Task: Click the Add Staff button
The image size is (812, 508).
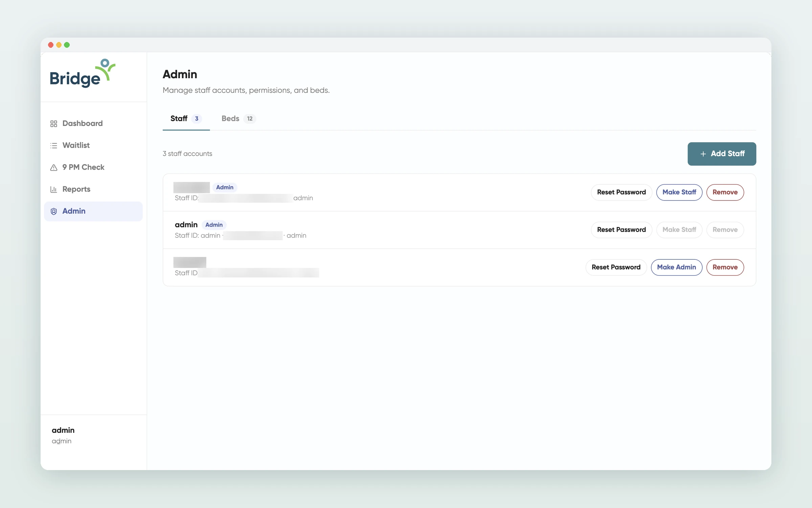Action: [722, 154]
